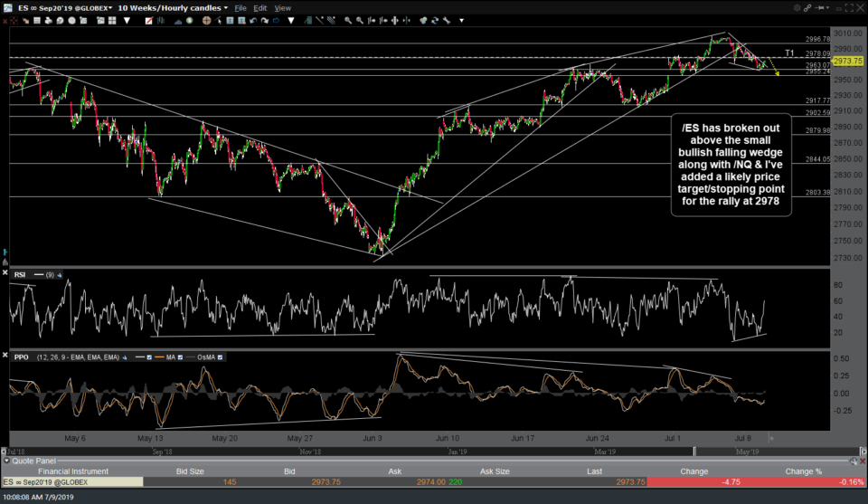
Task: Click the print chart icon in toolbar
Action: 48,21
